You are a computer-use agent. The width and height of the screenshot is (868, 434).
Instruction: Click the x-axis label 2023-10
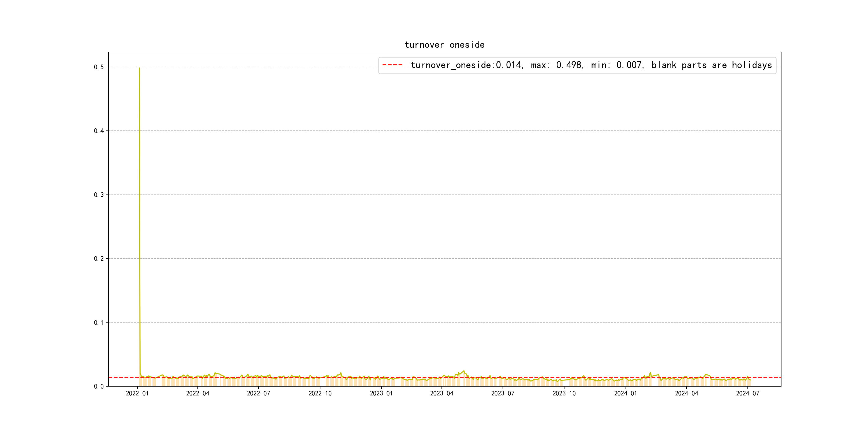point(564,393)
